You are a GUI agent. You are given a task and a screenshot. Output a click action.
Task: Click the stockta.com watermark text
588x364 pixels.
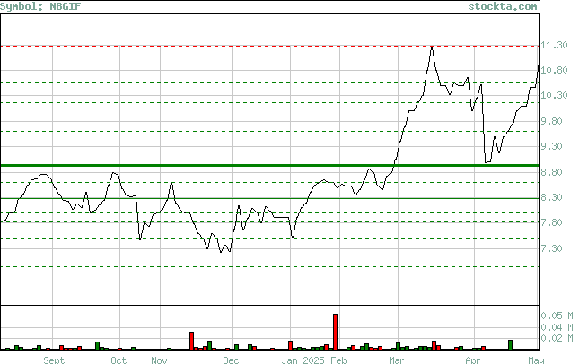pos(503,6)
